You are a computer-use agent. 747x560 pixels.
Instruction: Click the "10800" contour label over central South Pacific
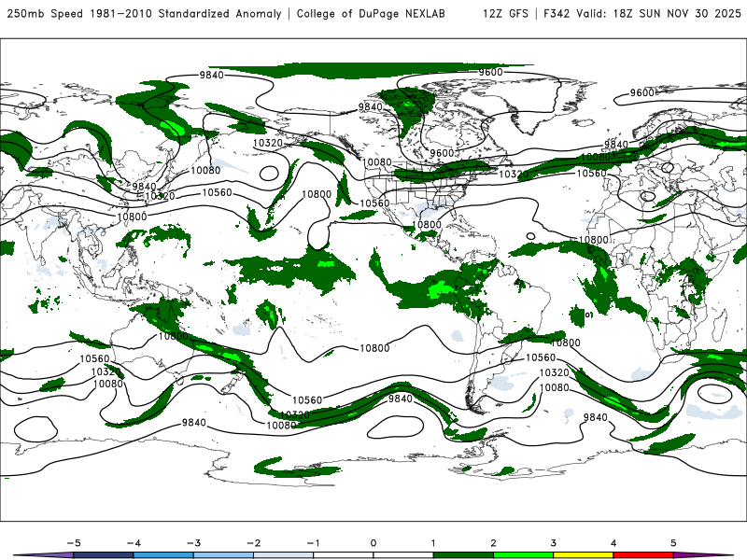(x=374, y=348)
